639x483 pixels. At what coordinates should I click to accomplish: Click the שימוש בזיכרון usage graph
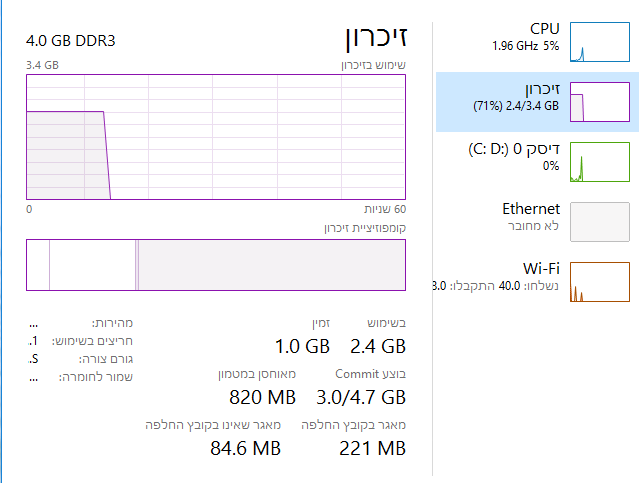click(216, 139)
